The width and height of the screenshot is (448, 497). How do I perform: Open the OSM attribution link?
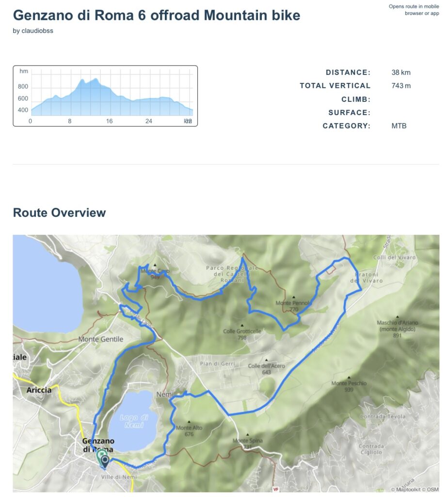click(x=432, y=489)
